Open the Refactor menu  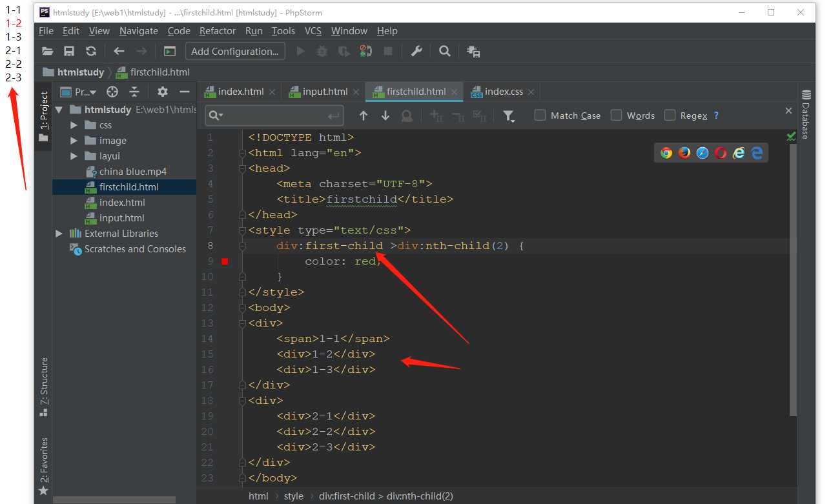(218, 30)
